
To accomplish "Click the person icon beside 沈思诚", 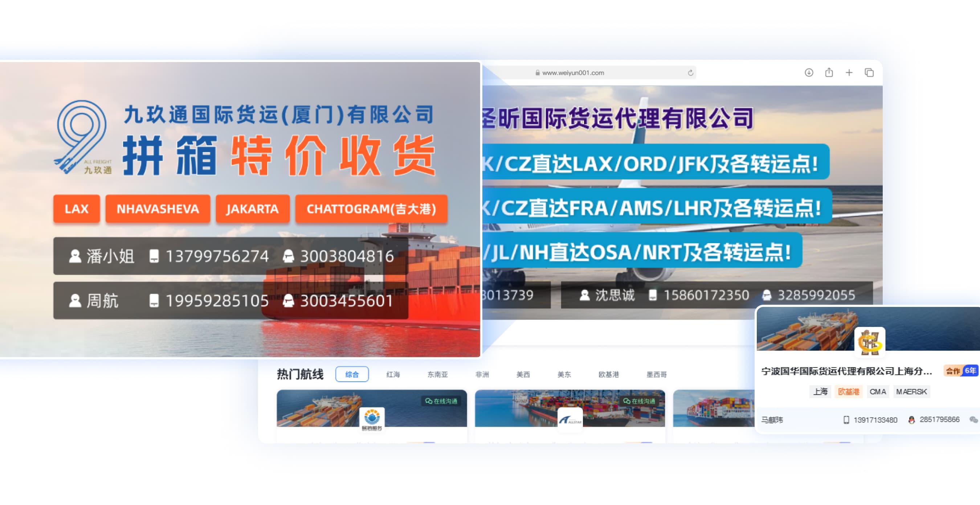I will click(584, 295).
